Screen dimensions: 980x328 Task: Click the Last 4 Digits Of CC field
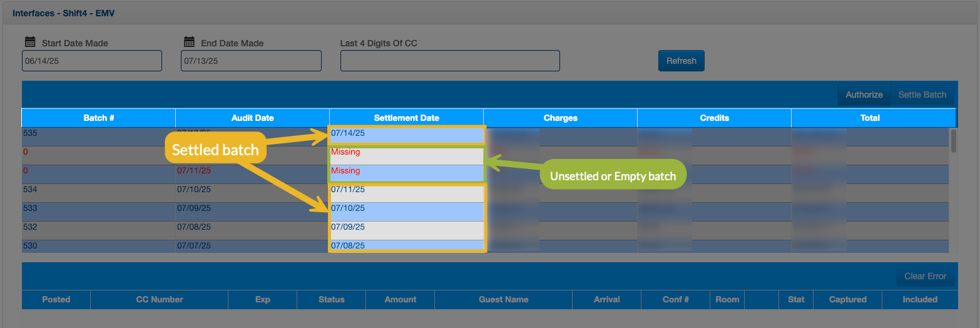tap(449, 61)
